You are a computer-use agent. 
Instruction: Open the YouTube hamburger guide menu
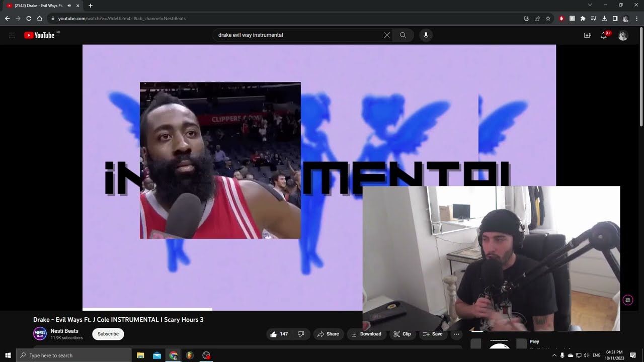tap(12, 35)
